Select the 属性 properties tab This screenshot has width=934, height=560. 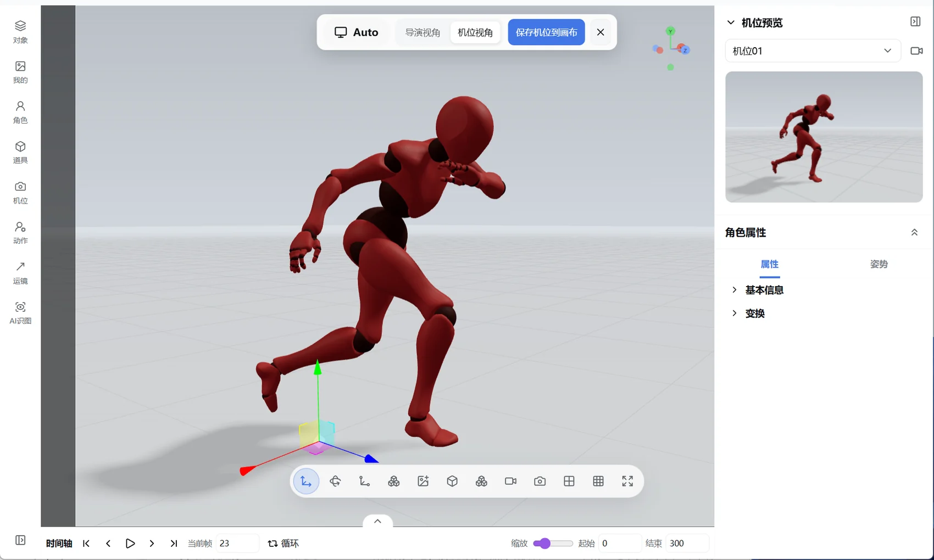pyautogui.click(x=769, y=264)
